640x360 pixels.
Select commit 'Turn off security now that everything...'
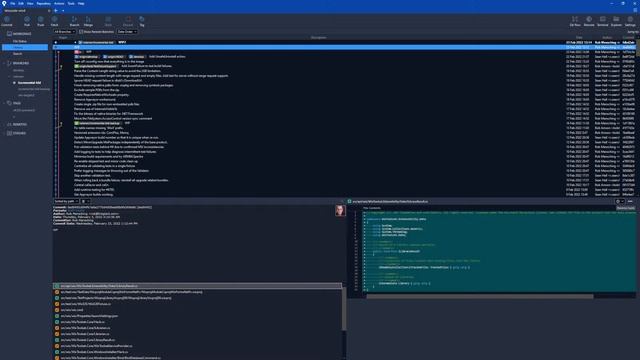pos(109,61)
